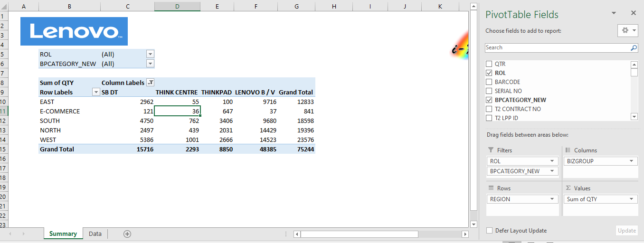Tick the Defer Layout Update checkbox
644x243 pixels.
pyautogui.click(x=489, y=231)
